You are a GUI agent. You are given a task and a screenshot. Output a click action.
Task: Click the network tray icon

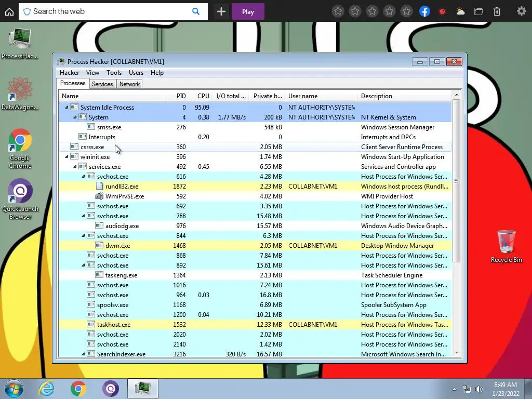click(467, 389)
